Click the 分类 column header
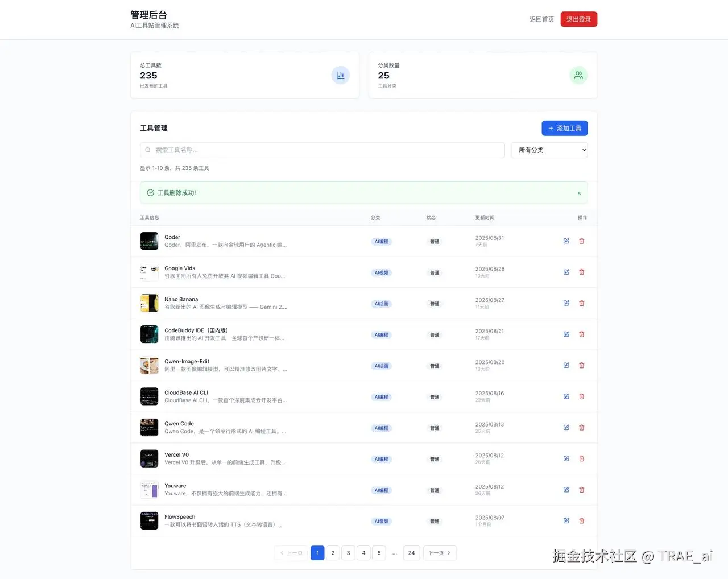The height and width of the screenshot is (579, 728). [375, 218]
